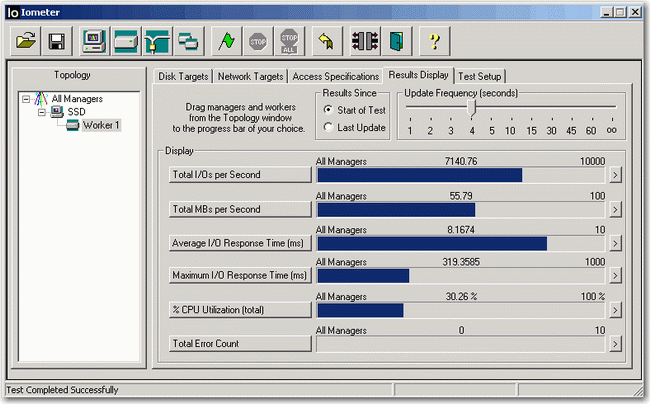This screenshot has width=650, height=404.
Task: Select Last Update radio button
Action: point(328,127)
